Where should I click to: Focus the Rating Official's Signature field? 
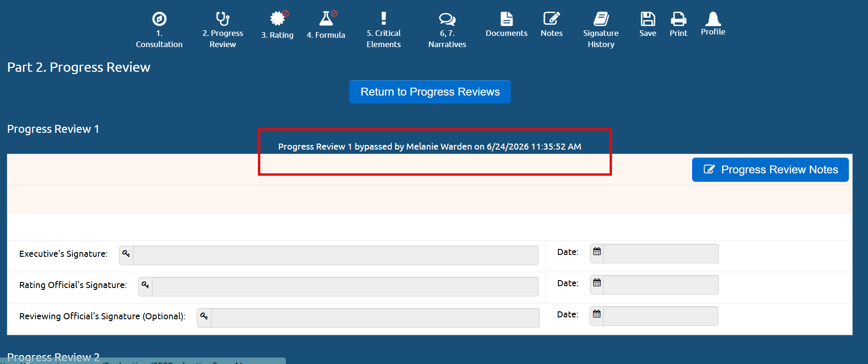click(345, 287)
